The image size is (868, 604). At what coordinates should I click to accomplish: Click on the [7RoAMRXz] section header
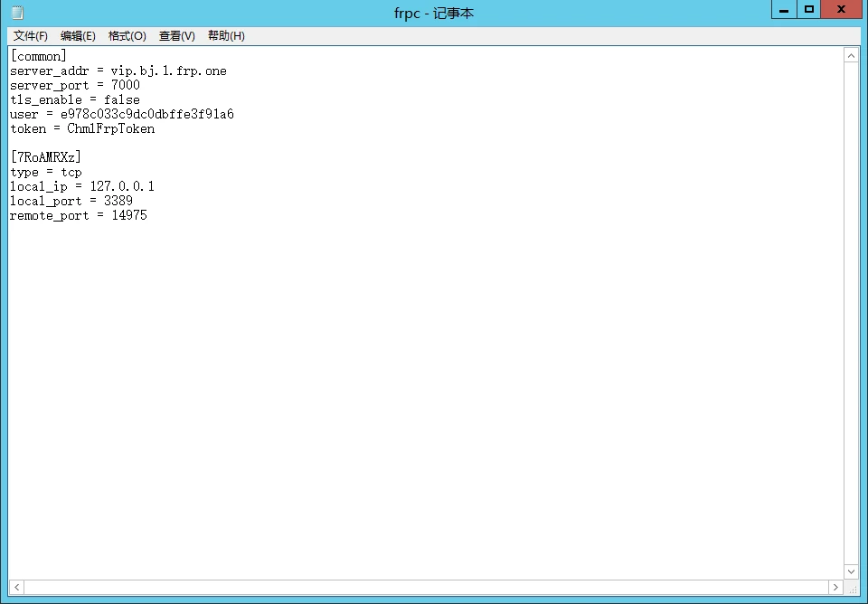point(46,157)
